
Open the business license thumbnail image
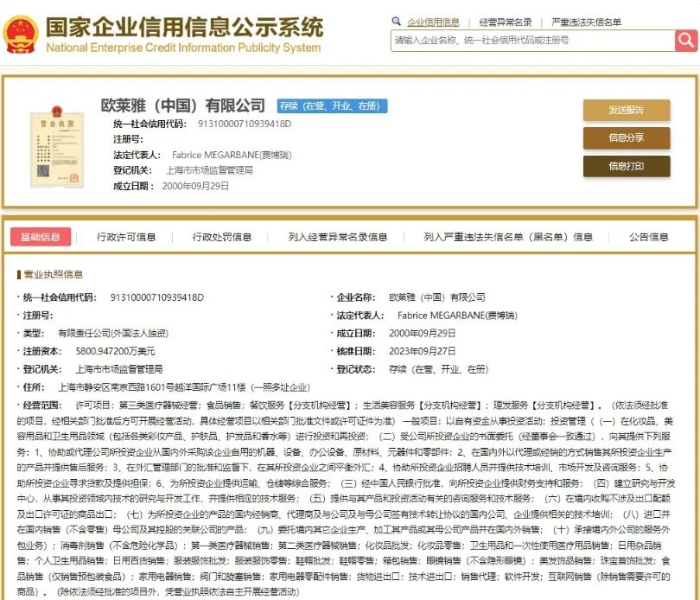pyautogui.click(x=57, y=146)
